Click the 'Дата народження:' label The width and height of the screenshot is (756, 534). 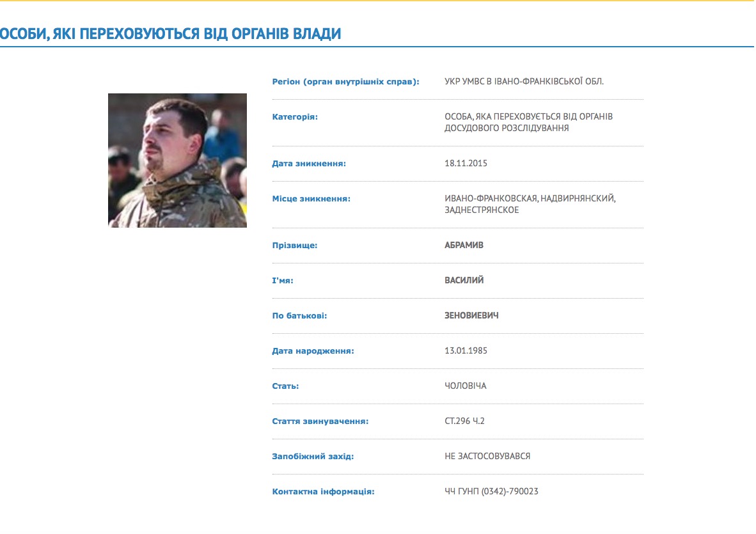point(313,351)
